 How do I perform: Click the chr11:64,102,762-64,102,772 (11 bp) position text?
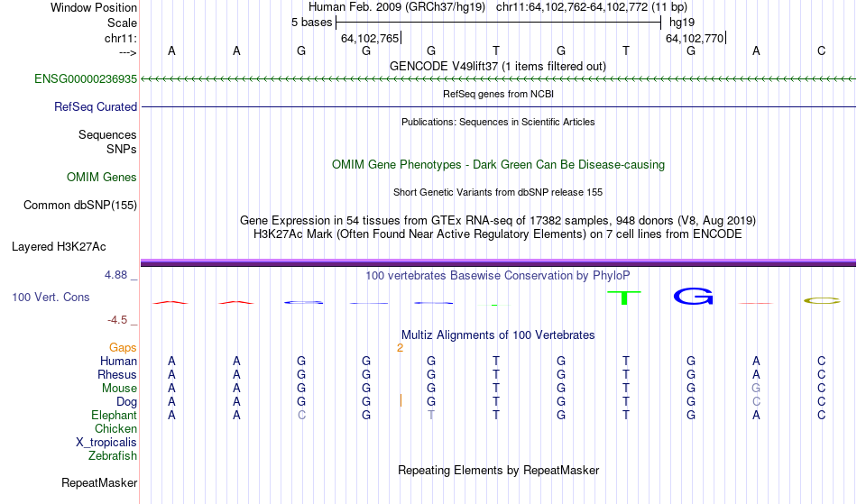pos(592,7)
